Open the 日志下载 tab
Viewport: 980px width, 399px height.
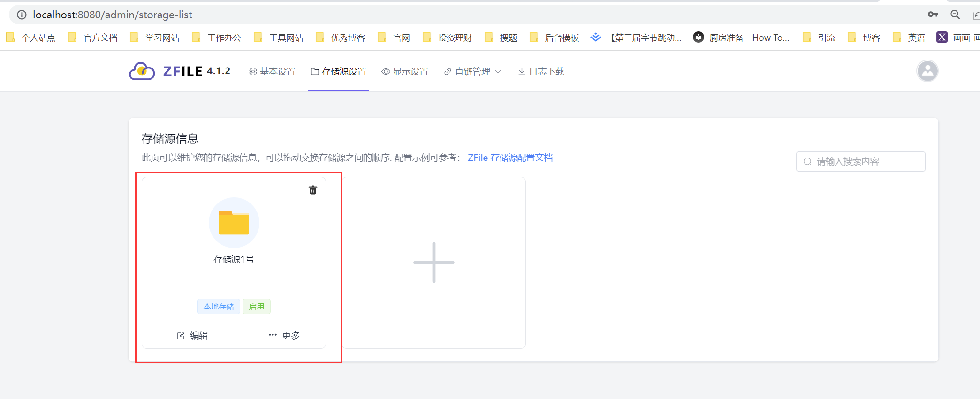tap(541, 72)
